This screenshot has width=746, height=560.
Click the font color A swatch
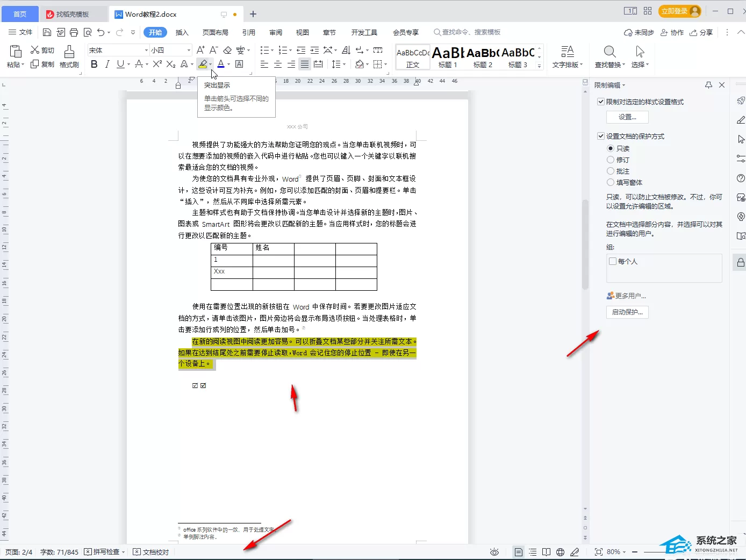(x=221, y=64)
